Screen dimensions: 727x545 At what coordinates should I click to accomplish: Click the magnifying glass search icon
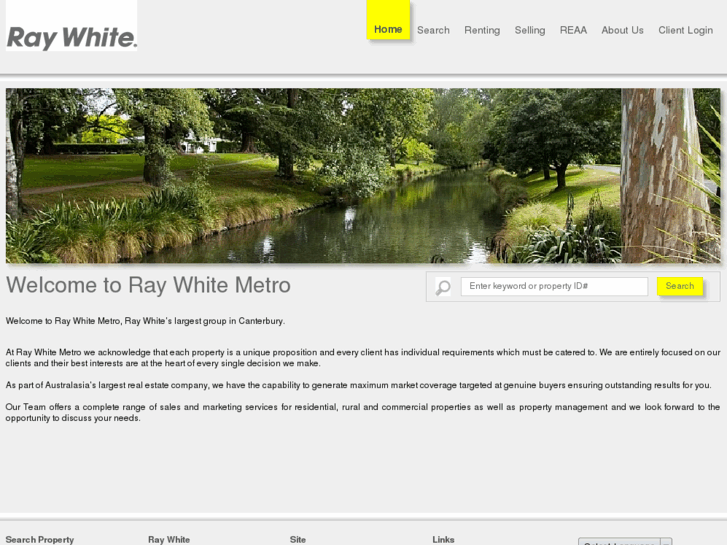tap(443, 287)
